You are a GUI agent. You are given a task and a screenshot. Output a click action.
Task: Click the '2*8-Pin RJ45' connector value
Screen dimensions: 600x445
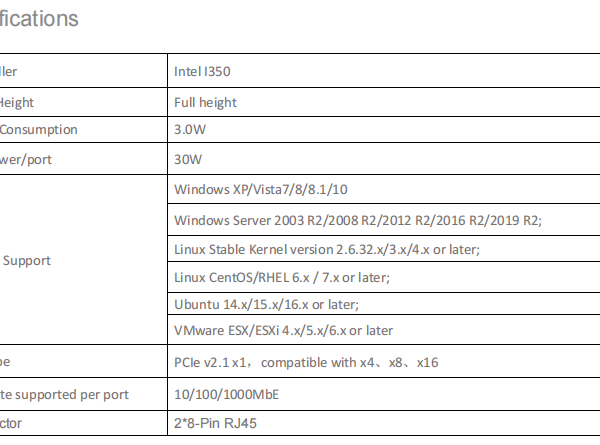coord(214,424)
